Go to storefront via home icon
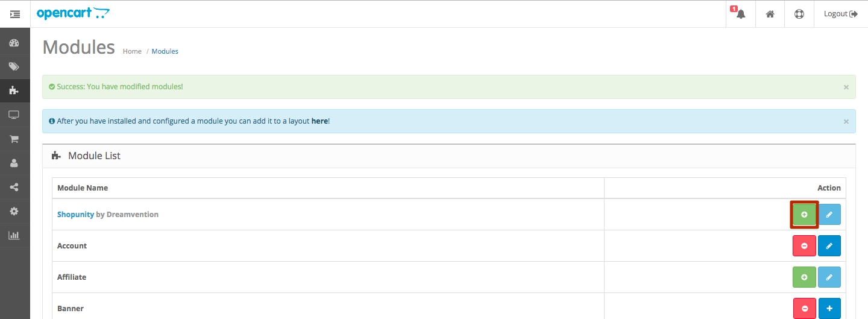Image resolution: width=868 pixels, height=319 pixels. pos(770,14)
